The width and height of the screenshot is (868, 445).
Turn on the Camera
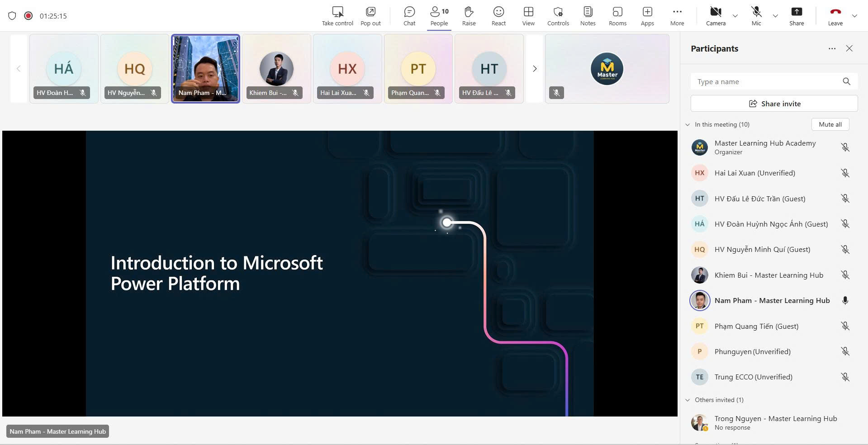coord(716,16)
